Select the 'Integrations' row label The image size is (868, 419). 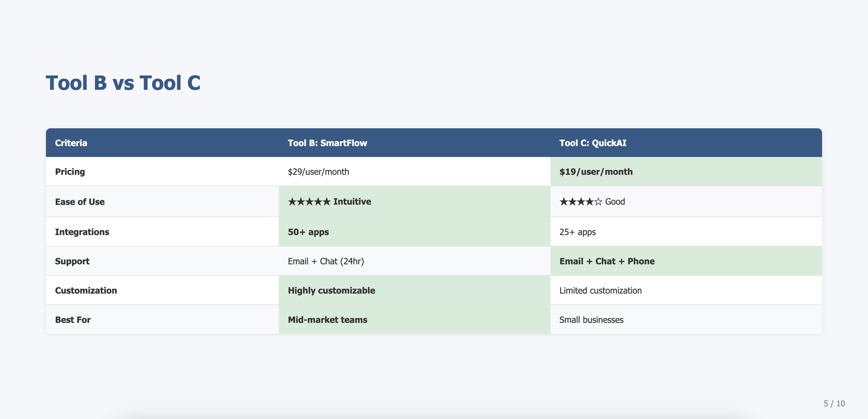(82, 232)
